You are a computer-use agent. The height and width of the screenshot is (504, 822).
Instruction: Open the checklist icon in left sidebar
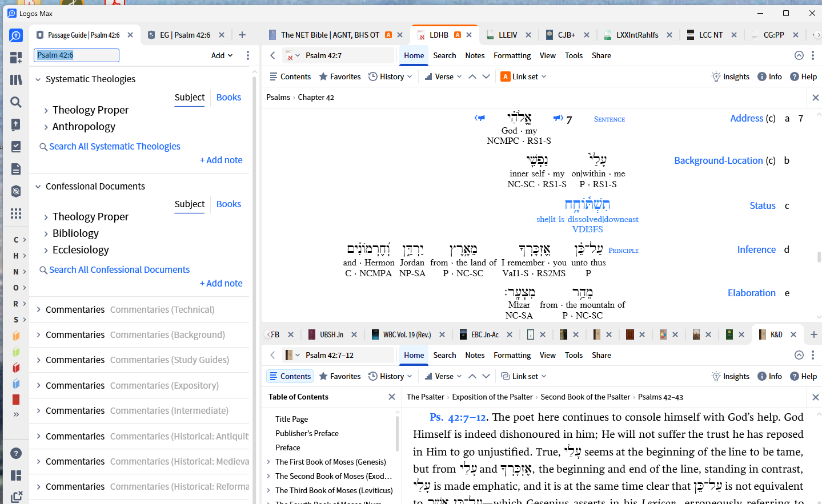16,147
